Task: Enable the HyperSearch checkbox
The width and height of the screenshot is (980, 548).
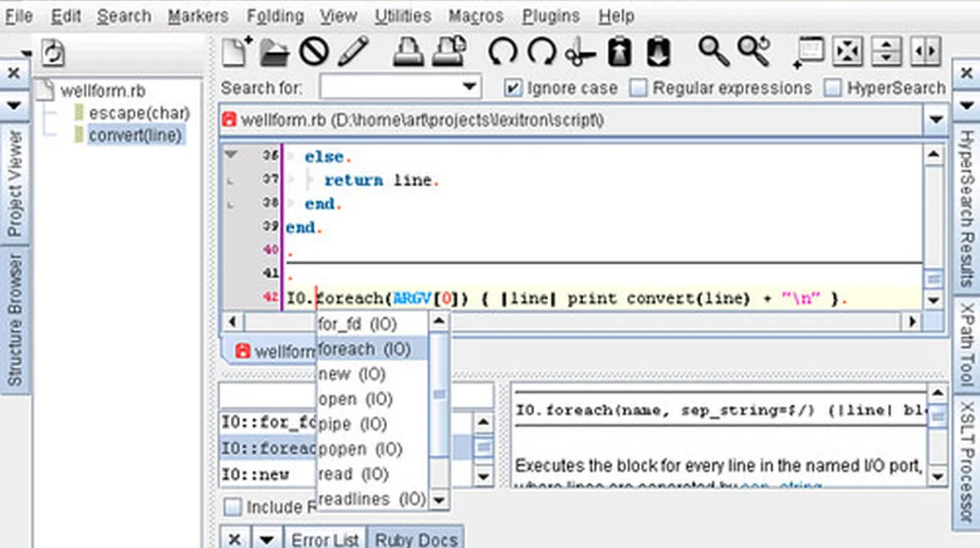Action: point(832,88)
